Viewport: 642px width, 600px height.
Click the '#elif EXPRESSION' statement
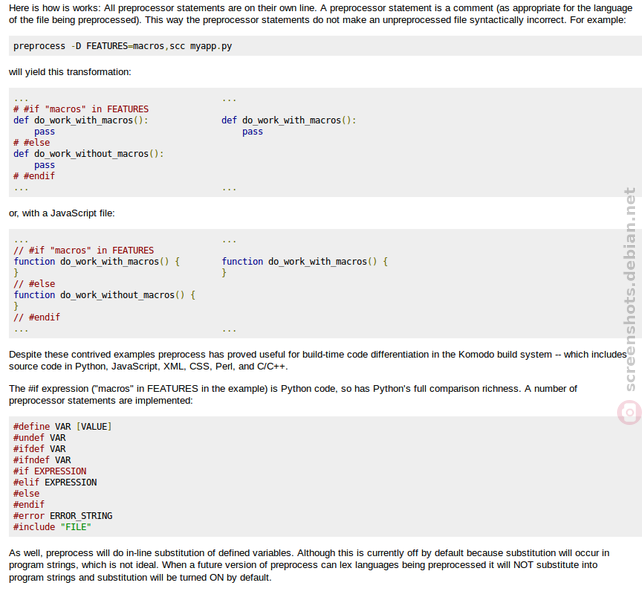[55, 482]
